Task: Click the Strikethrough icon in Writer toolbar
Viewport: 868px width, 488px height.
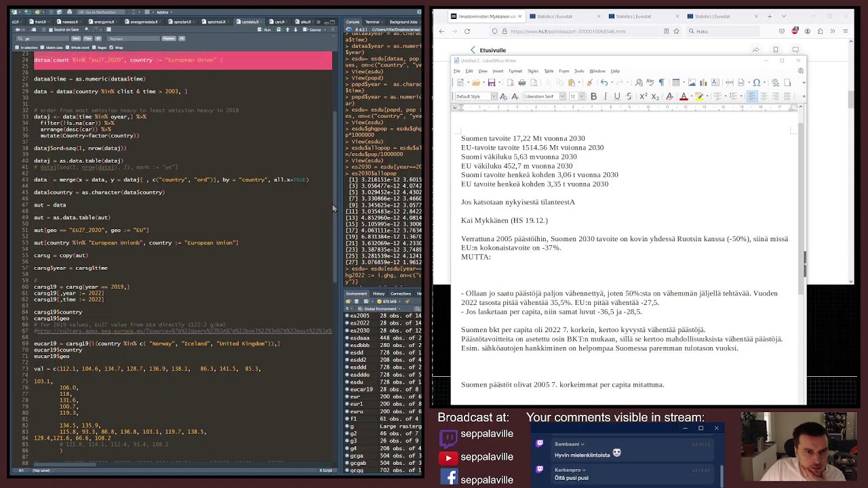Action: (x=629, y=96)
